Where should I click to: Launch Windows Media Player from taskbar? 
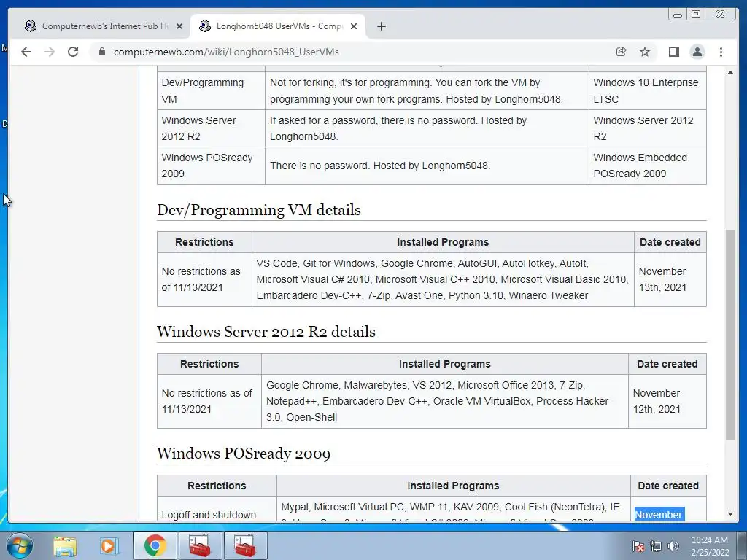(109, 545)
